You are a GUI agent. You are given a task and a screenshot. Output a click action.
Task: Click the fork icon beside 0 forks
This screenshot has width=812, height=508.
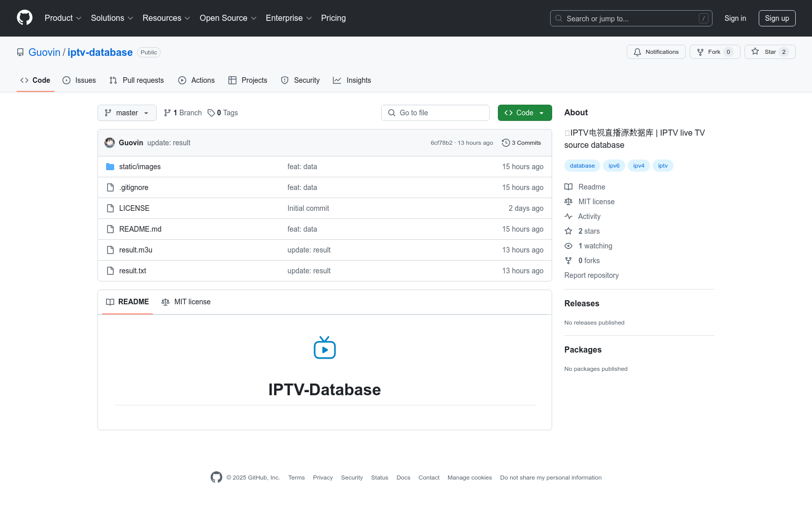568,261
